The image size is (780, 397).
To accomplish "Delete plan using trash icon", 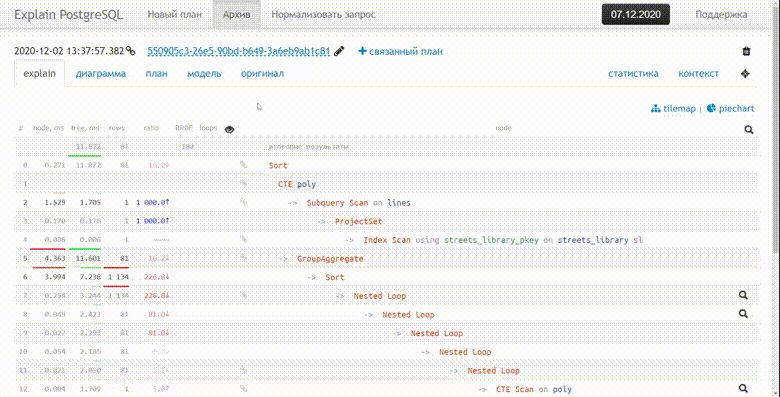I will [746, 51].
